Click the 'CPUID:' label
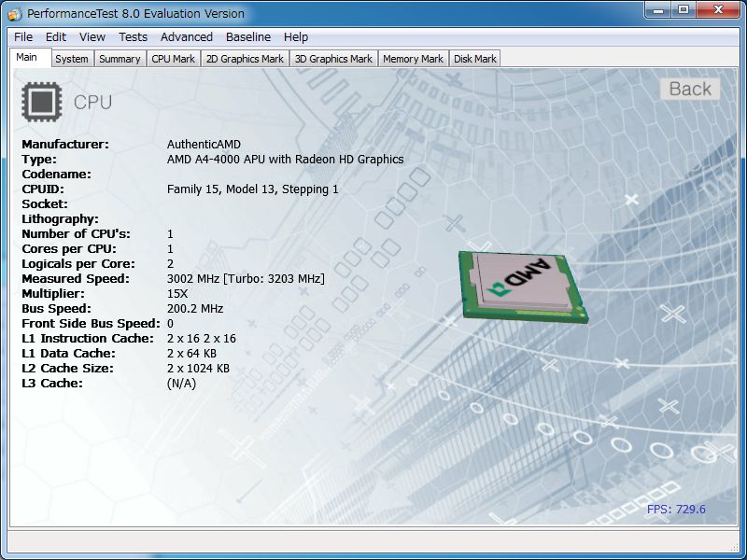The width and height of the screenshot is (747, 560). click(x=43, y=189)
